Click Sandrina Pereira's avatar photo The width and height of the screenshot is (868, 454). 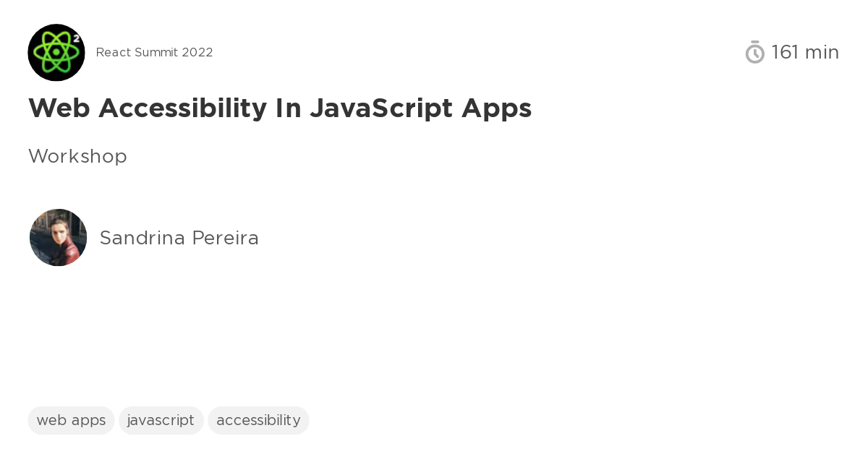point(58,237)
